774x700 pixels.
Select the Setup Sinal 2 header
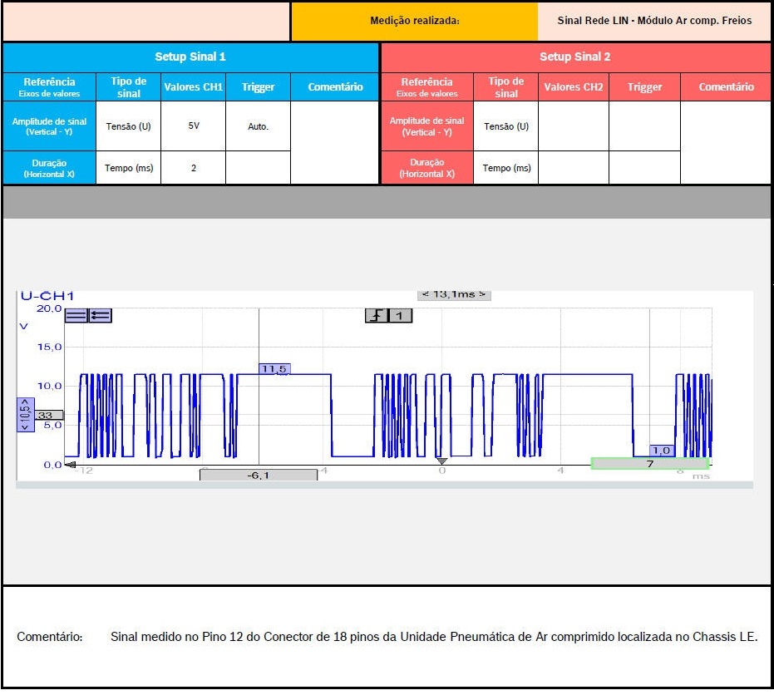(574, 57)
